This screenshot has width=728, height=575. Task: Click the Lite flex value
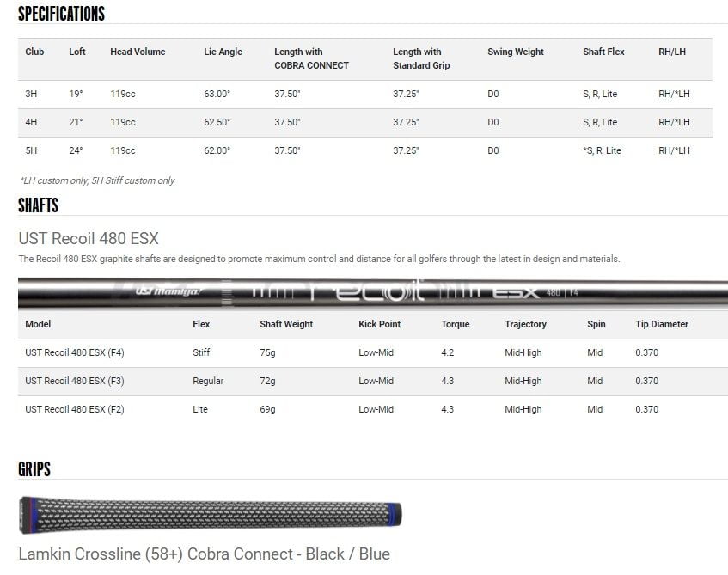(200, 409)
